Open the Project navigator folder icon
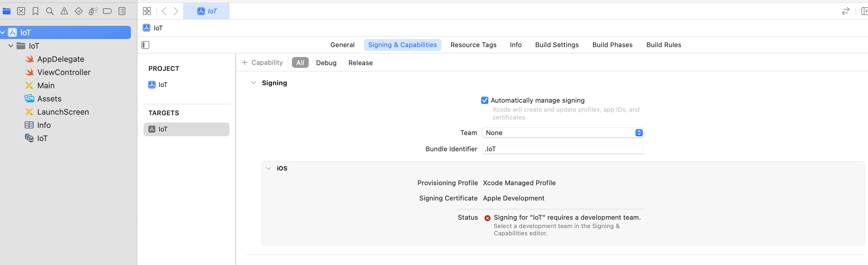This screenshot has width=868, height=265. (6, 11)
